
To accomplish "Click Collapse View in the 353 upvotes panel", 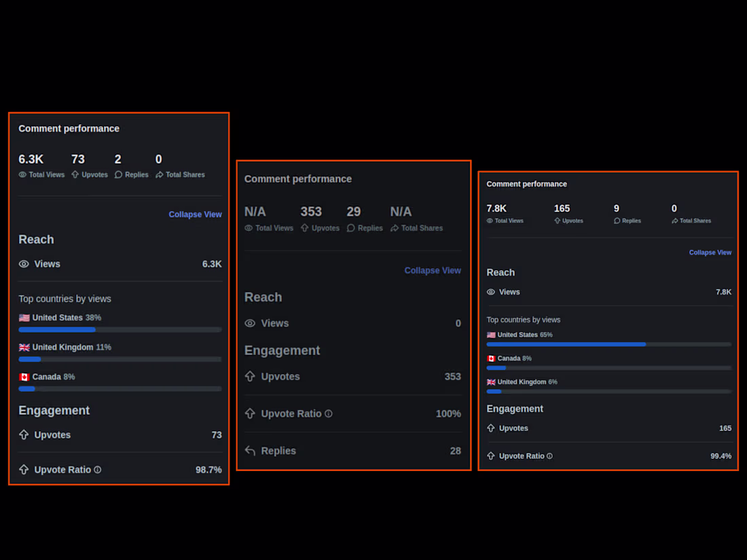I will coord(433,270).
